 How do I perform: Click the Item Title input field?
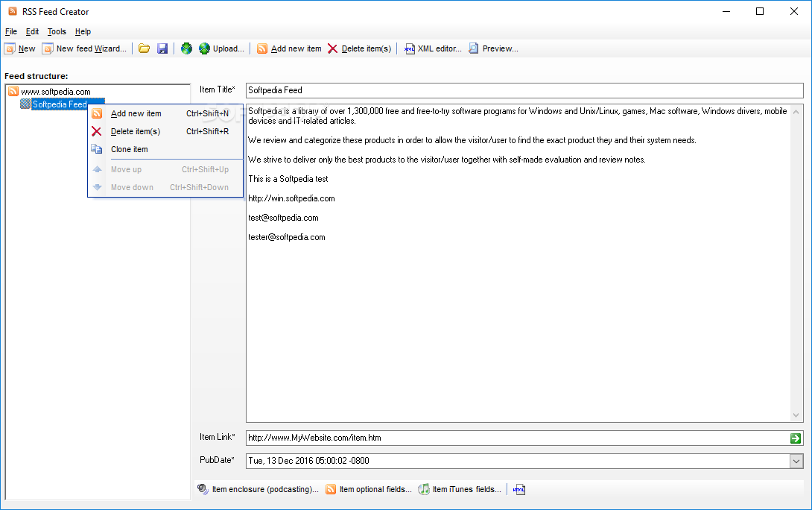[x=524, y=90]
